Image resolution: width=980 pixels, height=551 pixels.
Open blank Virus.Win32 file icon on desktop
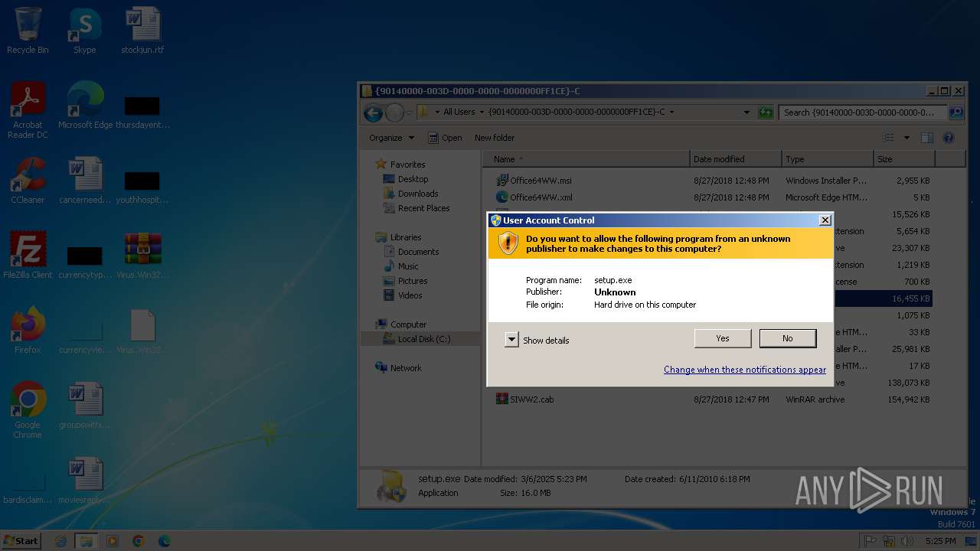coord(142,331)
